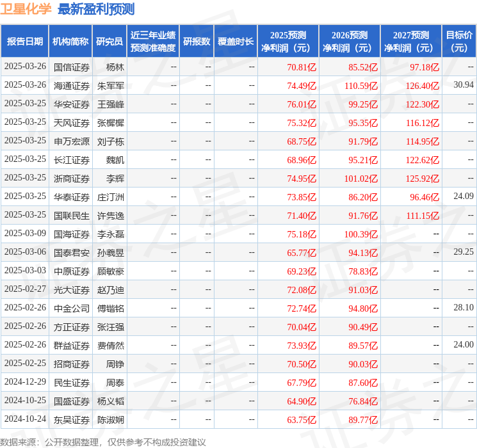This screenshot has height=448, width=477.
Task: Click the 华泰证券 institution cell
Action: click(x=72, y=197)
